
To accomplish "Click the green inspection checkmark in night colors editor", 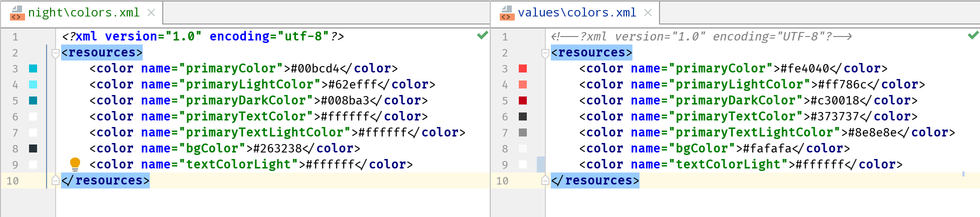I will (482, 35).
